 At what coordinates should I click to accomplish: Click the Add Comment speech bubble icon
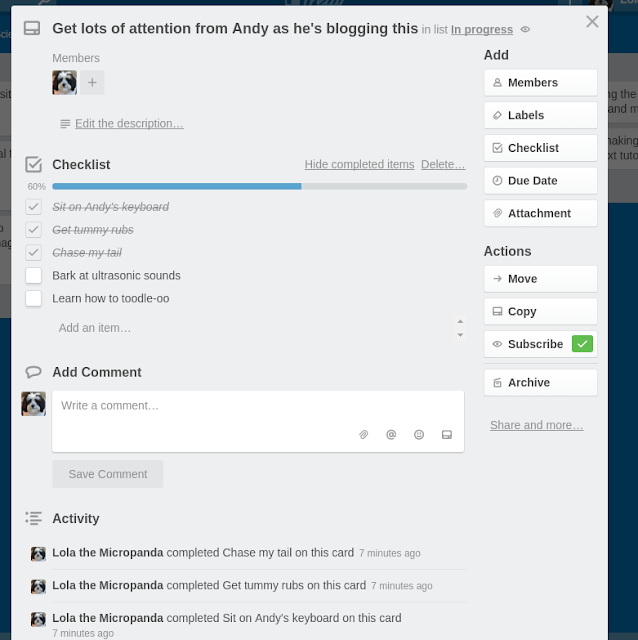[x=33, y=372]
